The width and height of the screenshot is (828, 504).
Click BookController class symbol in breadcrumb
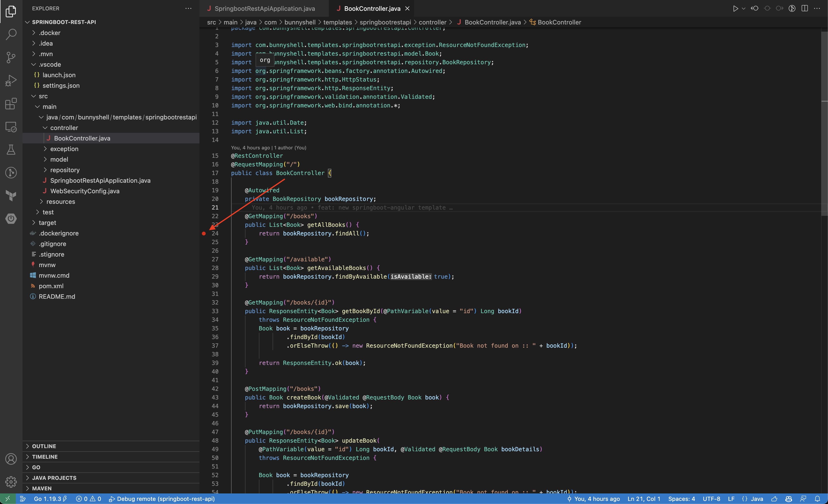coord(555,22)
